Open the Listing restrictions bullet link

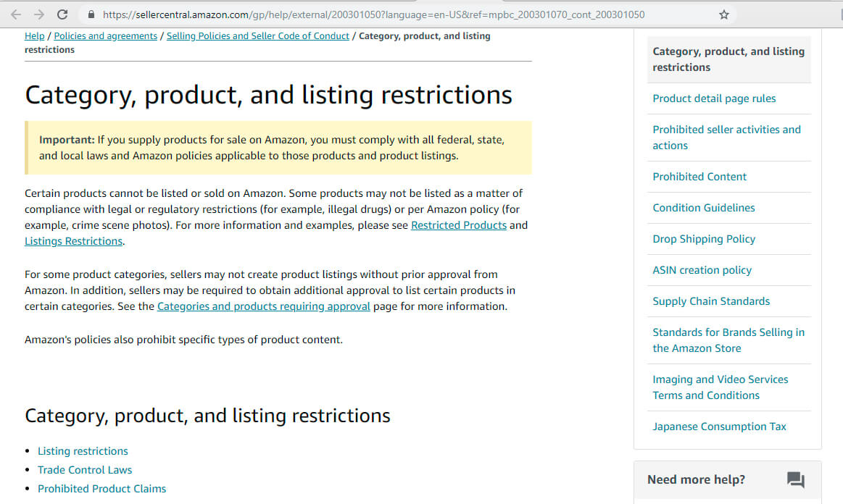click(83, 451)
